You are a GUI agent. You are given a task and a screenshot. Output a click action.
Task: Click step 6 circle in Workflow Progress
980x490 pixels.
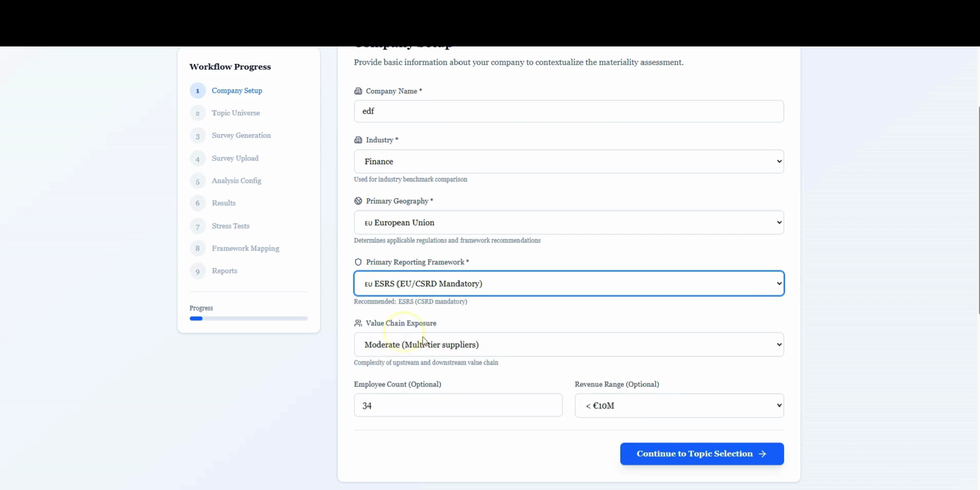(x=198, y=203)
